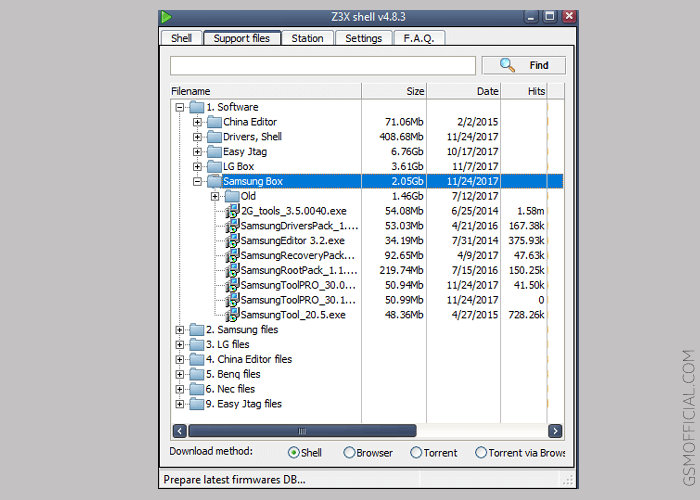Click the magnifier icon on Find button

click(507, 65)
